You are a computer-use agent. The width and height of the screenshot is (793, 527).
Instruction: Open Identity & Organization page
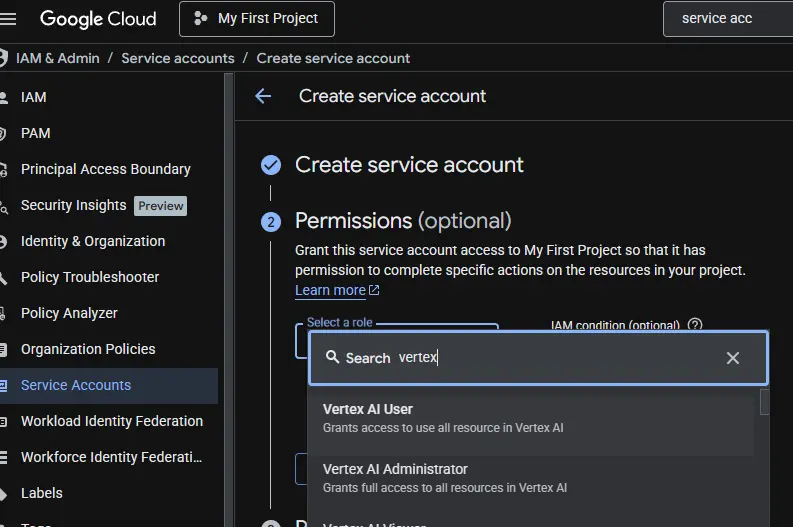[x=93, y=241]
